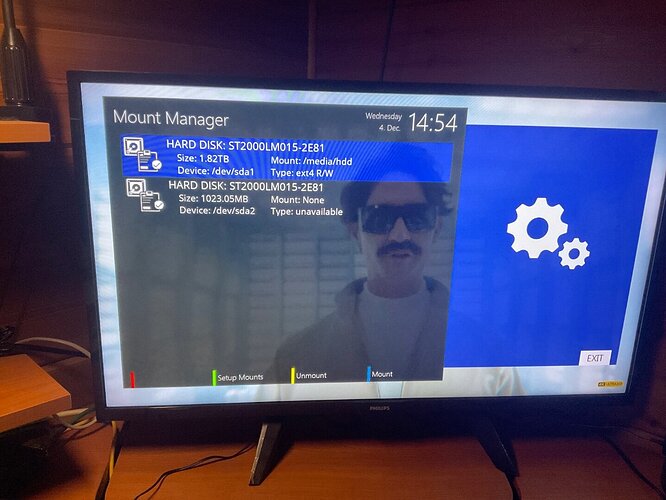Open Setup Mounts
This screenshot has height=500, width=666.
(x=240, y=377)
